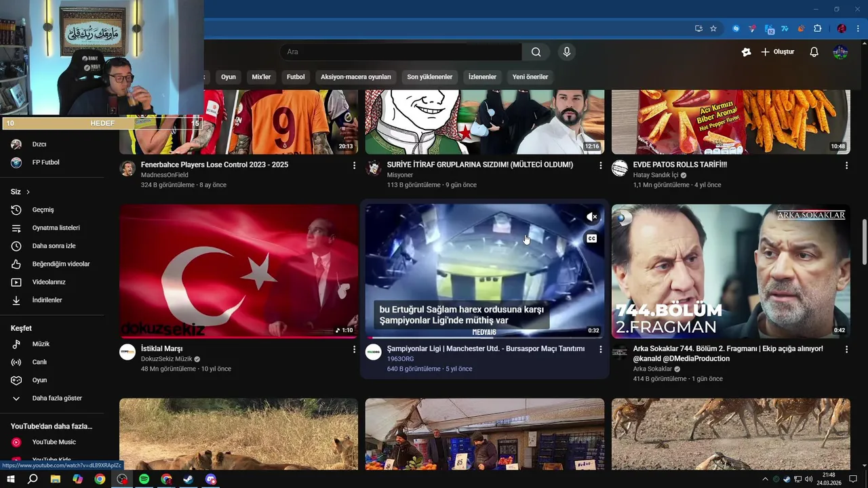Viewport: 868px width, 488px height.
Task: Select Son yüklenenler filter chip
Action: pos(430,77)
